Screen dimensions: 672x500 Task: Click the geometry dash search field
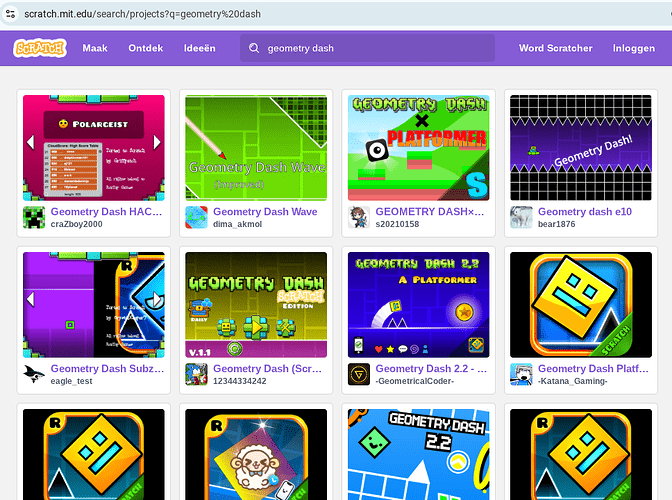pyautogui.click(x=367, y=48)
